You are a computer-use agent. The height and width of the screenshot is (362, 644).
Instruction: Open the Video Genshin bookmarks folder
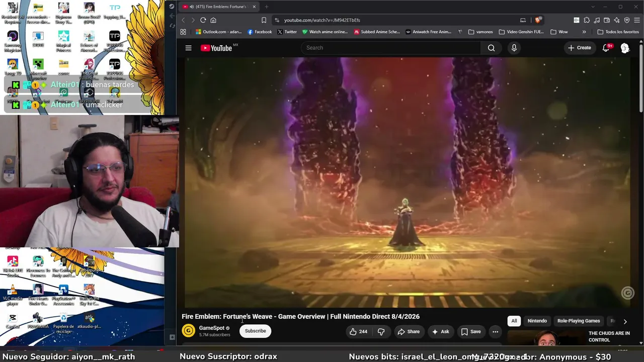521,32
